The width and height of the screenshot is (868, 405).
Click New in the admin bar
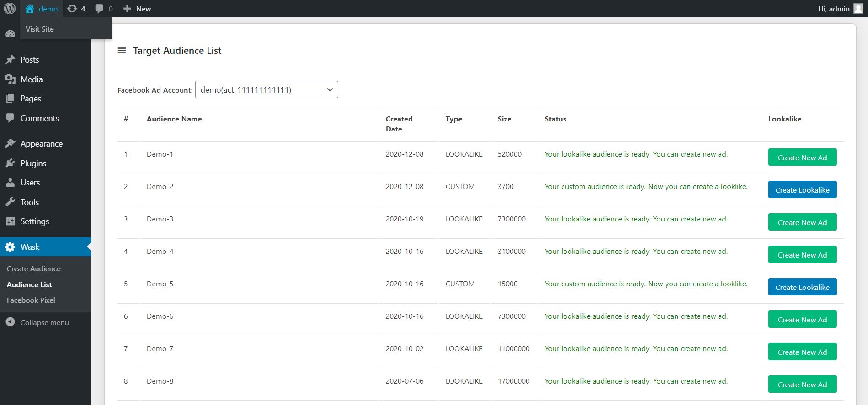coord(144,9)
